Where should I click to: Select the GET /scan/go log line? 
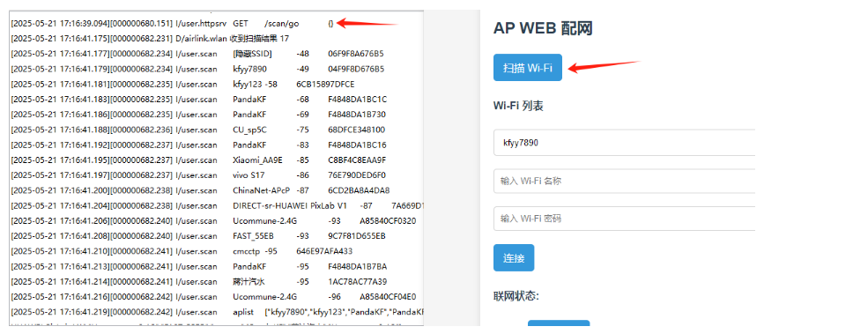click(x=172, y=24)
